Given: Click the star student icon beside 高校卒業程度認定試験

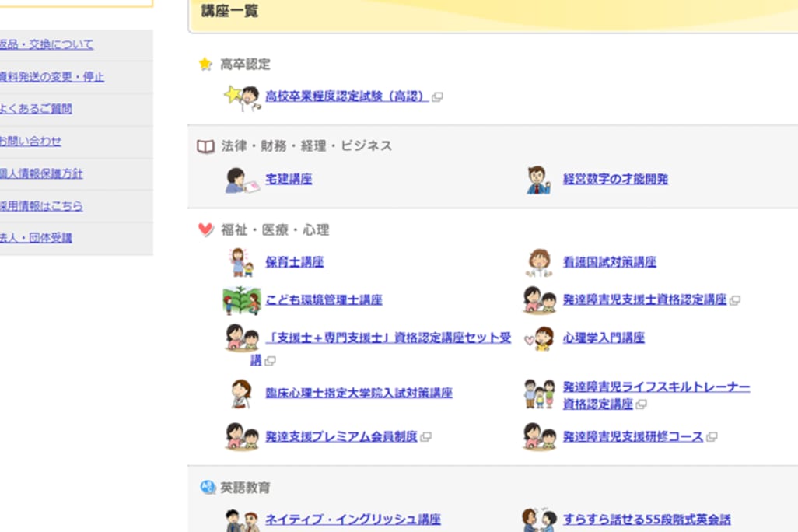Looking at the screenshot, I should coord(241,97).
